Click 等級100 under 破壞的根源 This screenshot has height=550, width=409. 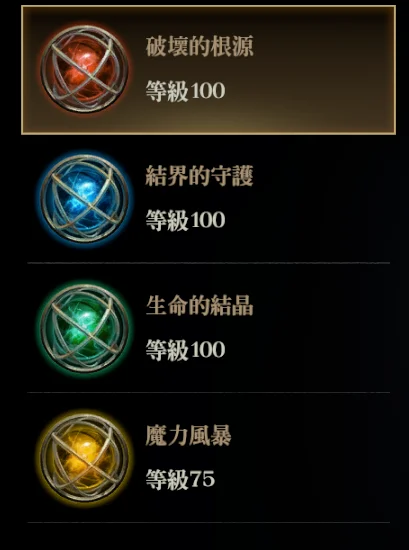pos(185,90)
